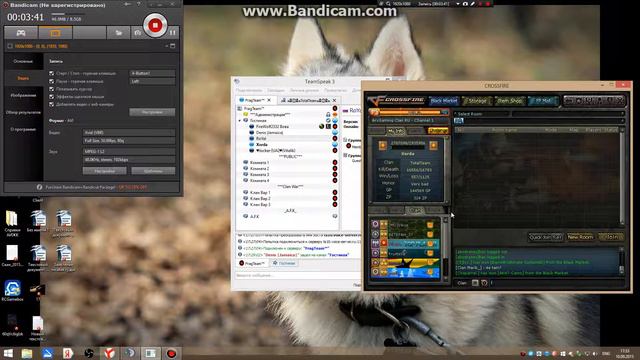The image size is (640, 360).
Task: Click the Start/Stop hotkey input field
Action: point(152,73)
